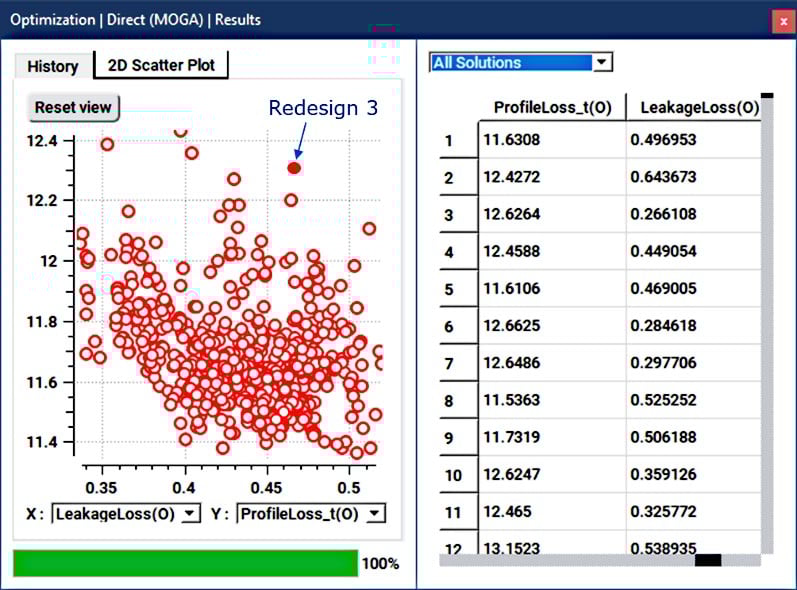Click the green 100% progress bar
This screenshot has width=797, height=590.
(185, 563)
